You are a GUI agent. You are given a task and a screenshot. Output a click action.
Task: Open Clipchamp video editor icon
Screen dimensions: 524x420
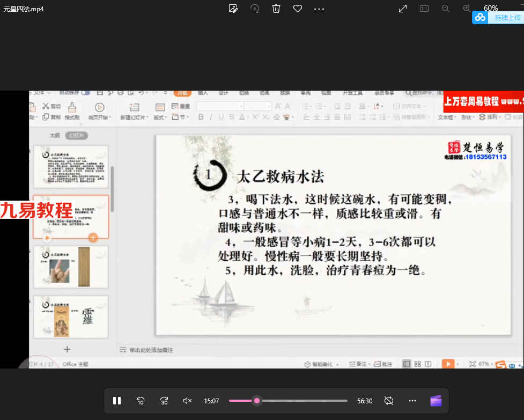pyautogui.click(x=436, y=401)
